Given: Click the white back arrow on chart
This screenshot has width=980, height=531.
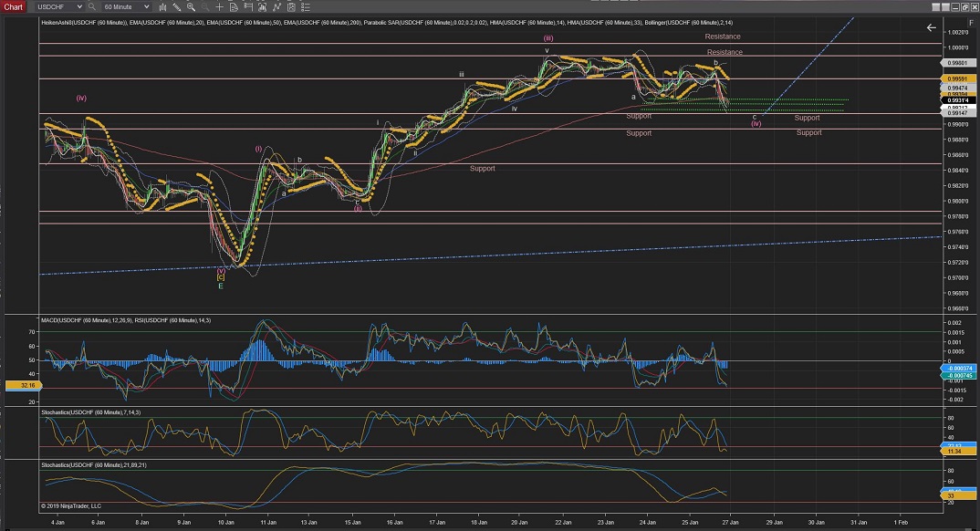Looking at the screenshot, I should pyautogui.click(x=931, y=27).
